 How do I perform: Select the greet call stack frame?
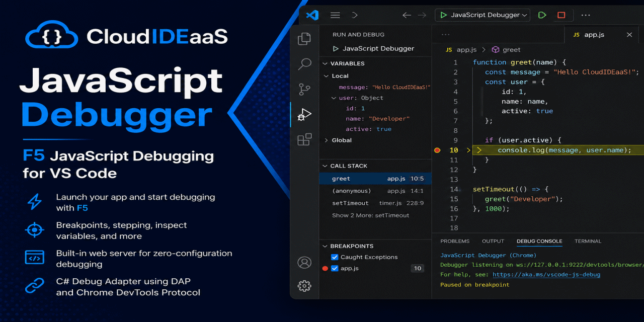[376, 179]
